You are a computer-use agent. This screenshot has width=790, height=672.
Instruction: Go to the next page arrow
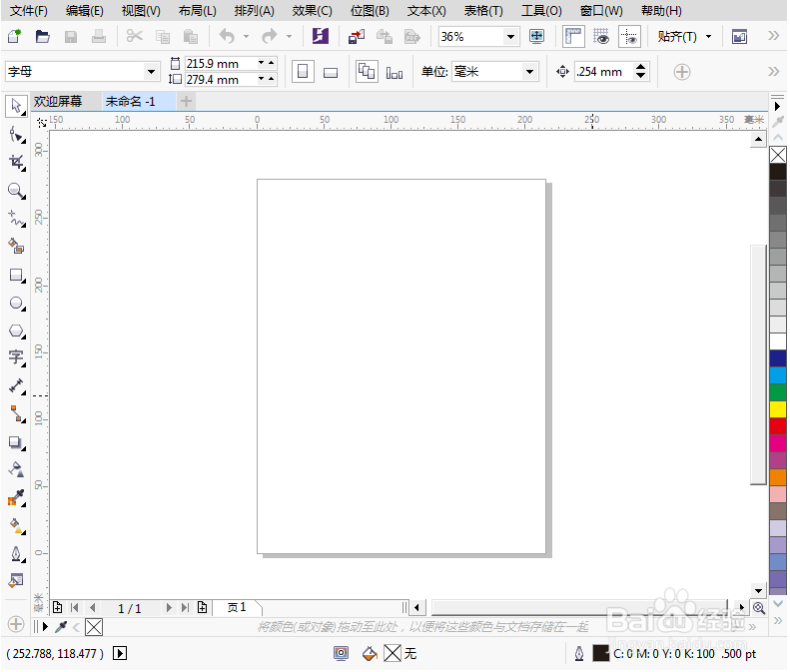coord(169,608)
